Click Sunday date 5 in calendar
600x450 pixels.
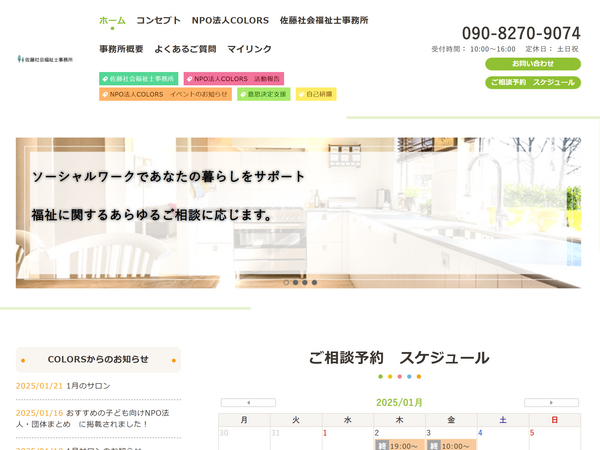532,433
